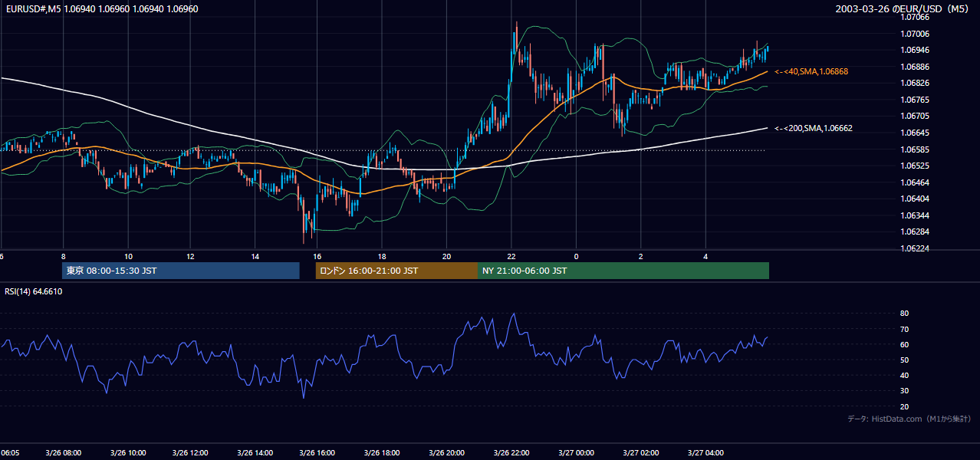Click price axis value 1.07006

click(x=914, y=34)
